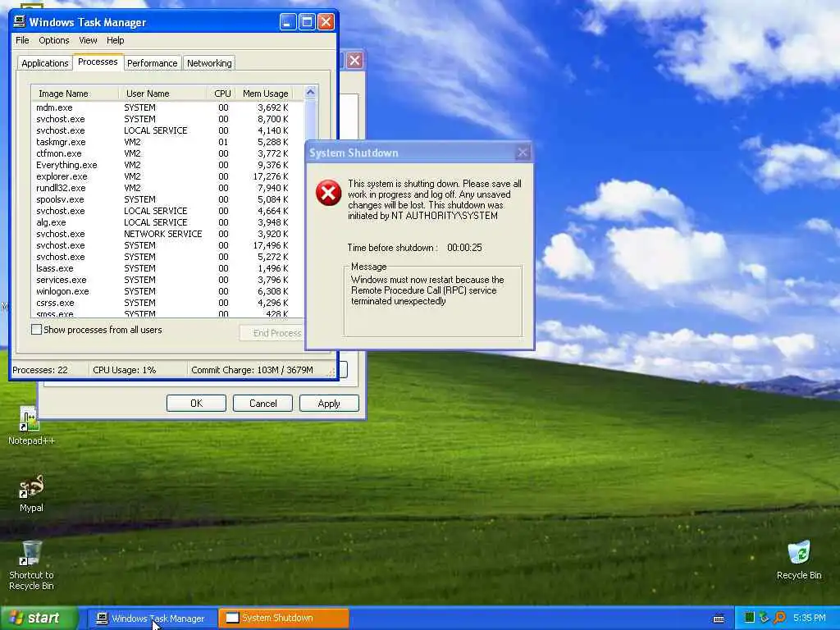Image resolution: width=840 pixels, height=630 pixels.
Task: Open the Notepad++ desktop shortcut
Action: coord(30,426)
